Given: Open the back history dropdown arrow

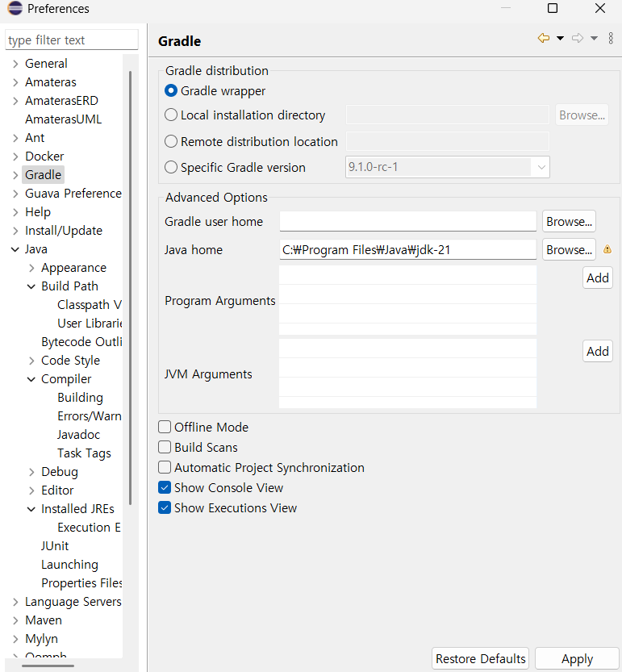Looking at the screenshot, I should click(x=560, y=38).
